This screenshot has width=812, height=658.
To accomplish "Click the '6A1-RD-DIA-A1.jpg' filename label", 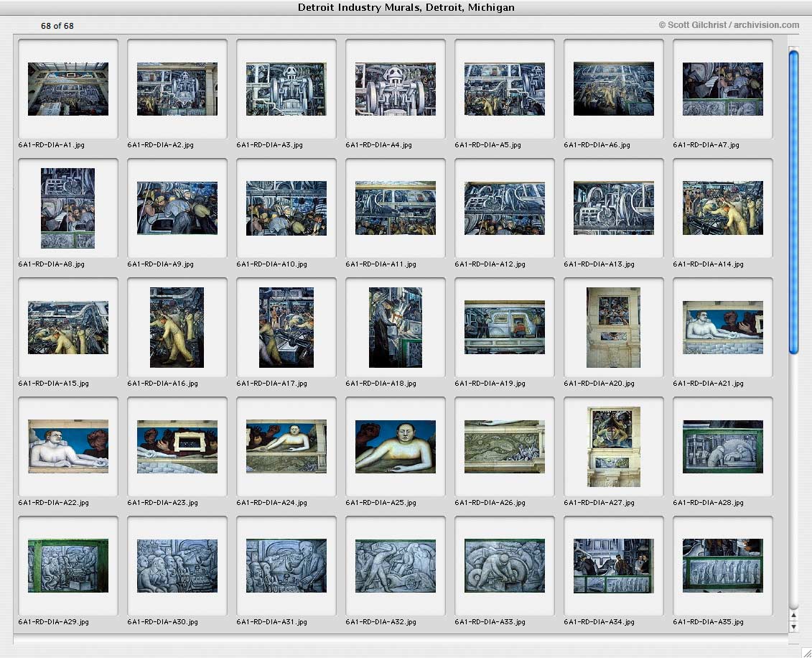I will 51,145.
